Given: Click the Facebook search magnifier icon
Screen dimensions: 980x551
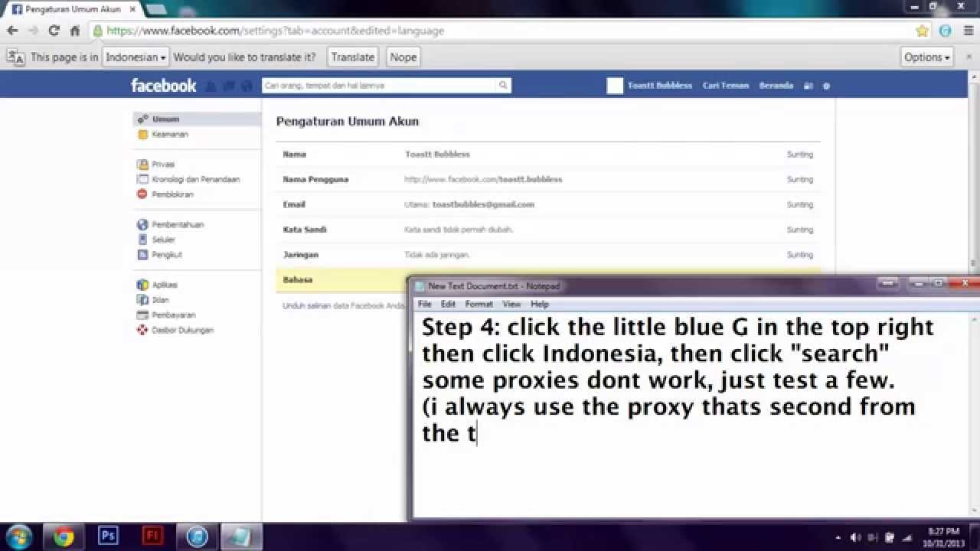Looking at the screenshot, I should 503,85.
